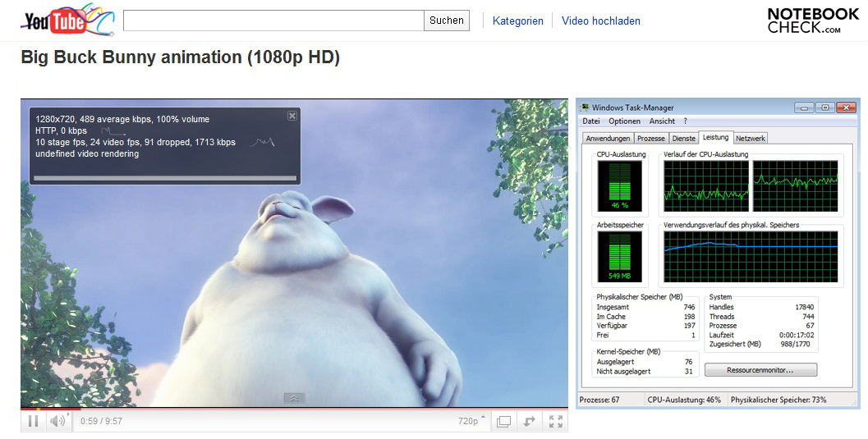This screenshot has height=439, width=868.
Task: Switch to the Netzwerk tab
Action: pyautogui.click(x=751, y=138)
